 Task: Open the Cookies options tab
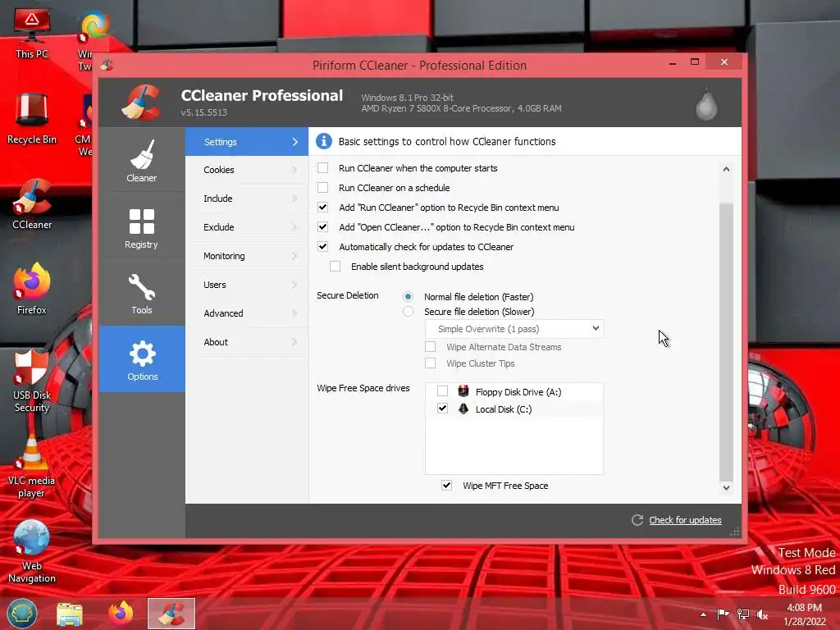pyautogui.click(x=247, y=170)
